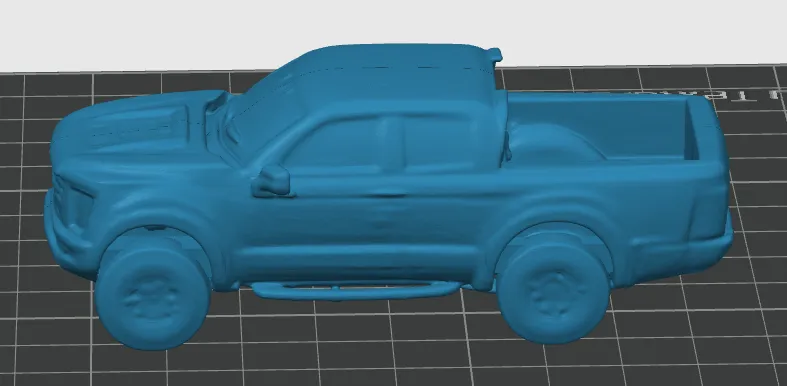This screenshot has width=787, height=386.
Task: Select the truck's front wheel
Action: tap(152, 291)
